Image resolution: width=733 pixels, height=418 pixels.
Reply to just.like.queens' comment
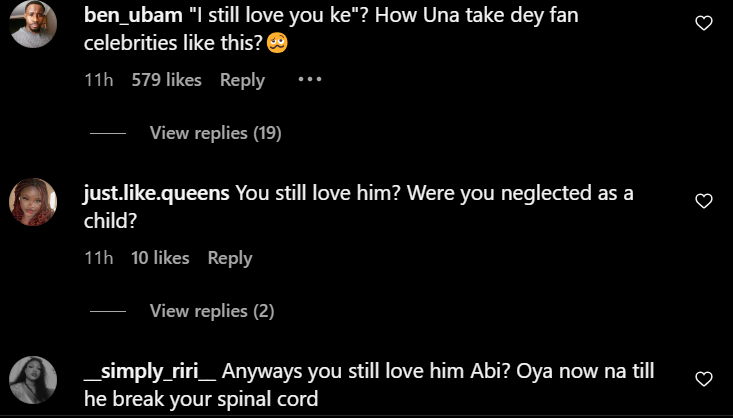point(230,258)
